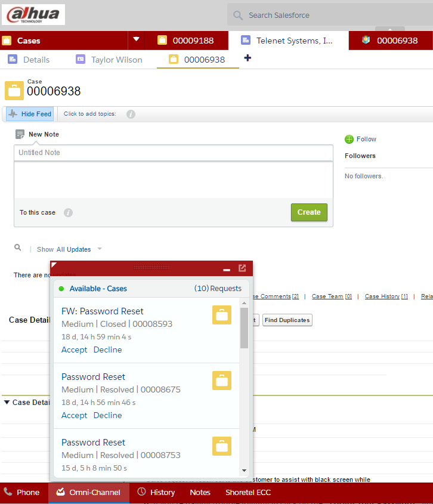
Task: Toggle the Omni-Channel footer widget
Action: click(x=89, y=493)
